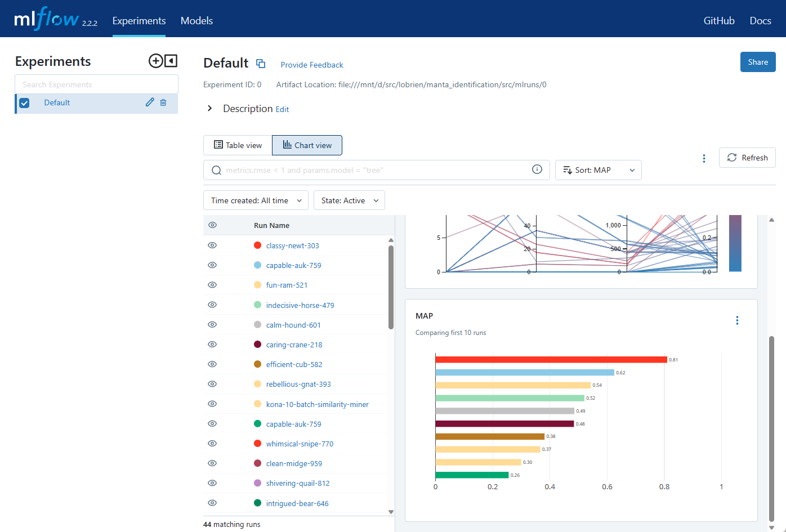Click the red classy-newt-303 bar in MAP chart
The width and height of the screenshot is (786, 532).
coord(551,360)
